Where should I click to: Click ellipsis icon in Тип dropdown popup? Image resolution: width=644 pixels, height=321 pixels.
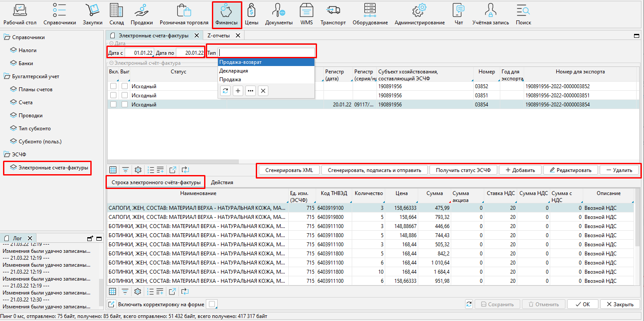click(x=251, y=91)
